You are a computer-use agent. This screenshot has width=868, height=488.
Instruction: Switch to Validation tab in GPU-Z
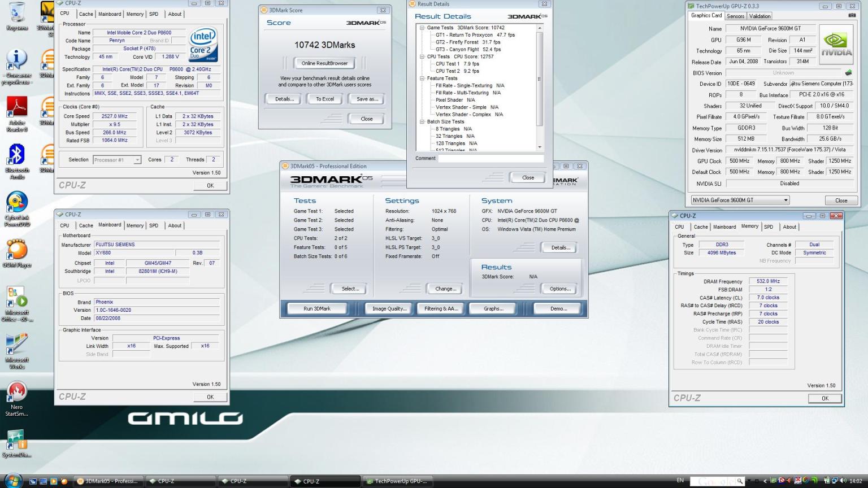point(759,16)
